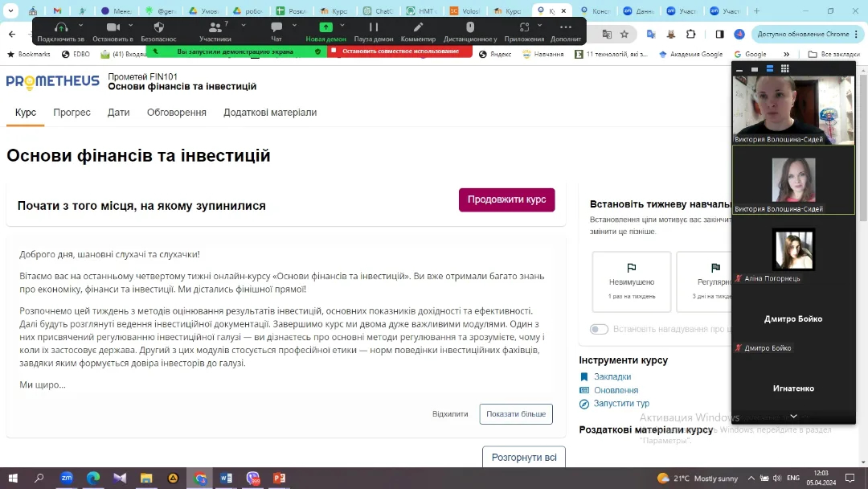Screen dimensions: 868x489
Task: Open the Bookmarks (Закладки) course tool
Action: [612, 376]
